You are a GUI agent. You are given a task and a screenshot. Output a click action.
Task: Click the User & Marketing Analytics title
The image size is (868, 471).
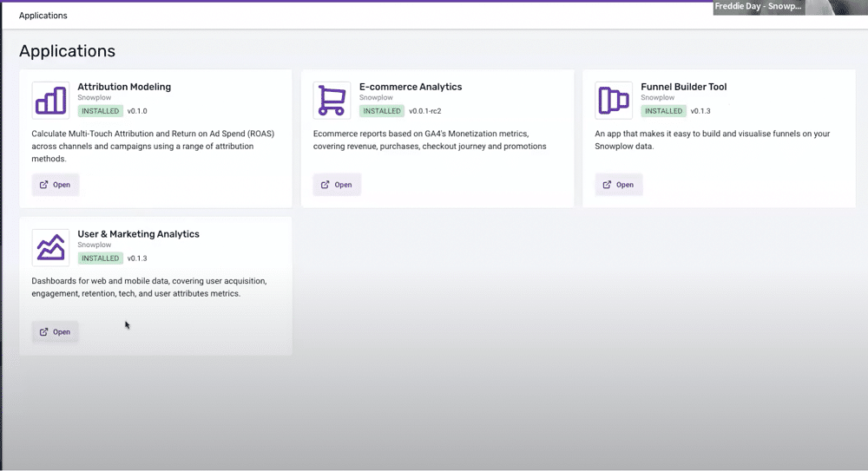(x=138, y=234)
